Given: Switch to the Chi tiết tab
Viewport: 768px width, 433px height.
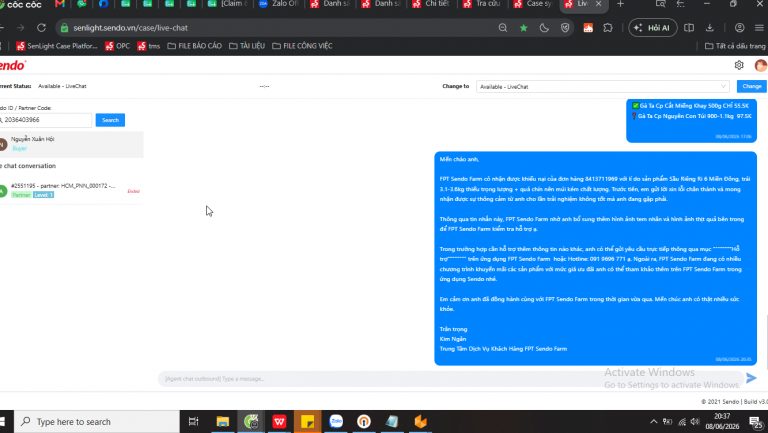Looking at the screenshot, I should [x=431, y=4].
